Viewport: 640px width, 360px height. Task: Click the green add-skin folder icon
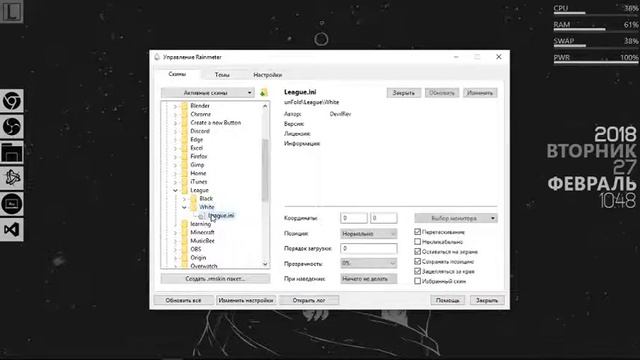pyautogui.click(x=264, y=93)
